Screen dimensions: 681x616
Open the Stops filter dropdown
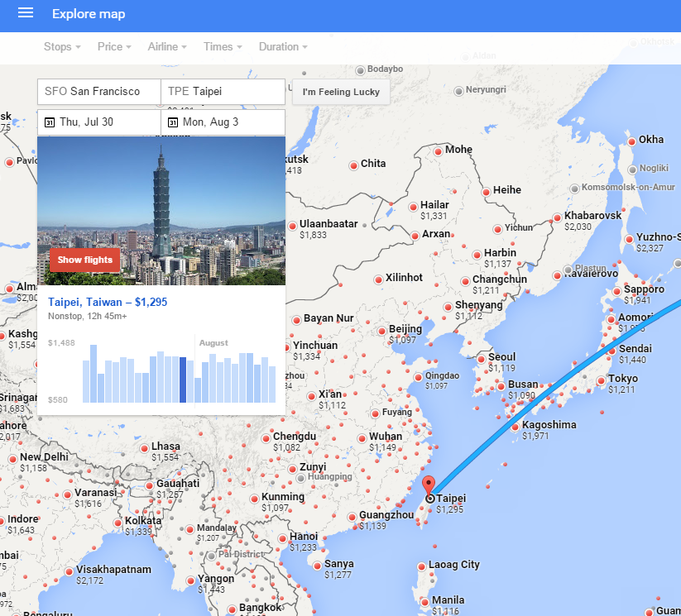62,47
